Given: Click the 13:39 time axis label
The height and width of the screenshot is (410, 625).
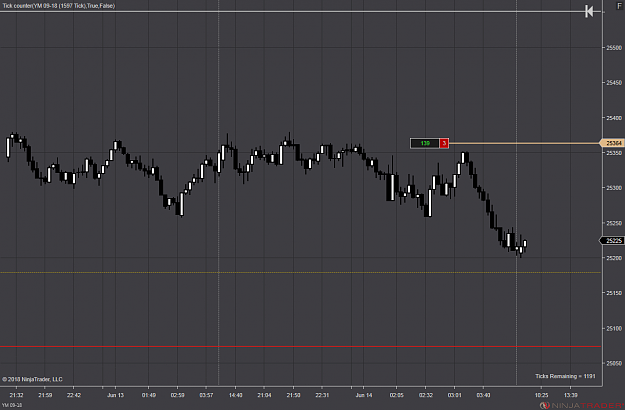Looking at the screenshot, I should pyautogui.click(x=570, y=395).
